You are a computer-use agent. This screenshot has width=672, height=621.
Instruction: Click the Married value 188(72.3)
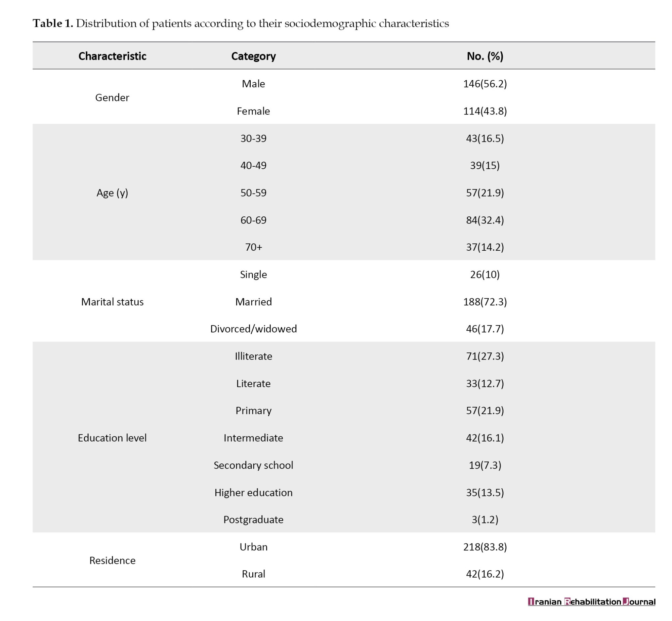pyautogui.click(x=485, y=302)
